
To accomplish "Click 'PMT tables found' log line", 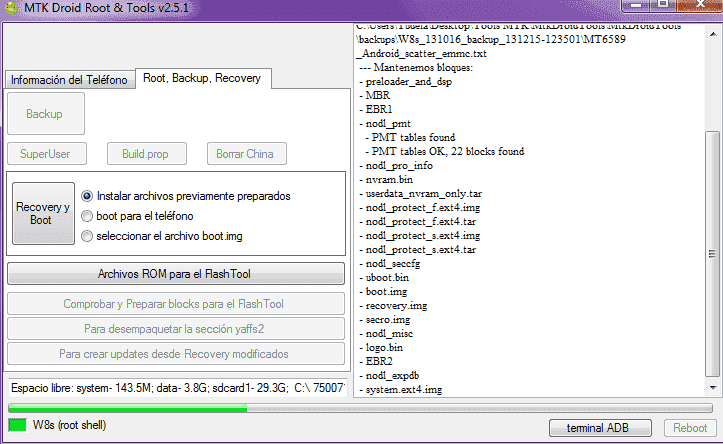I will point(413,137).
